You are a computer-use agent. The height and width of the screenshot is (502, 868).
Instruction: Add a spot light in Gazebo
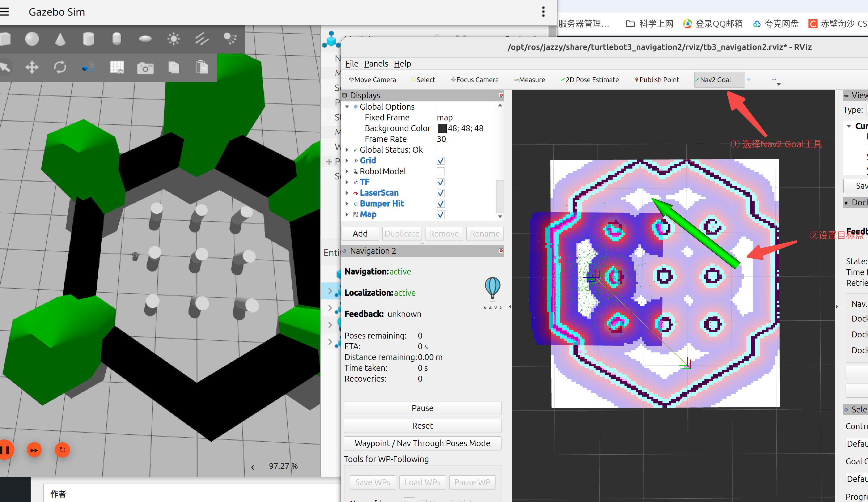tap(230, 39)
